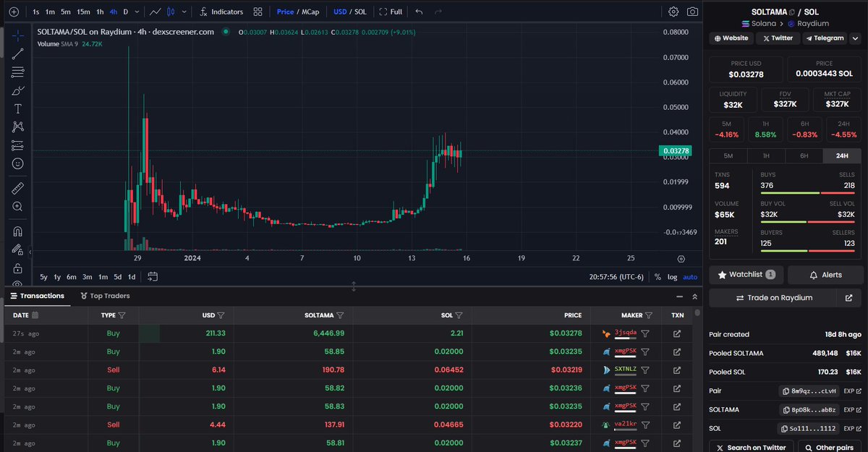Open the token Website link
The width and height of the screenshot is (868, 452).
[x=732, y=38]
